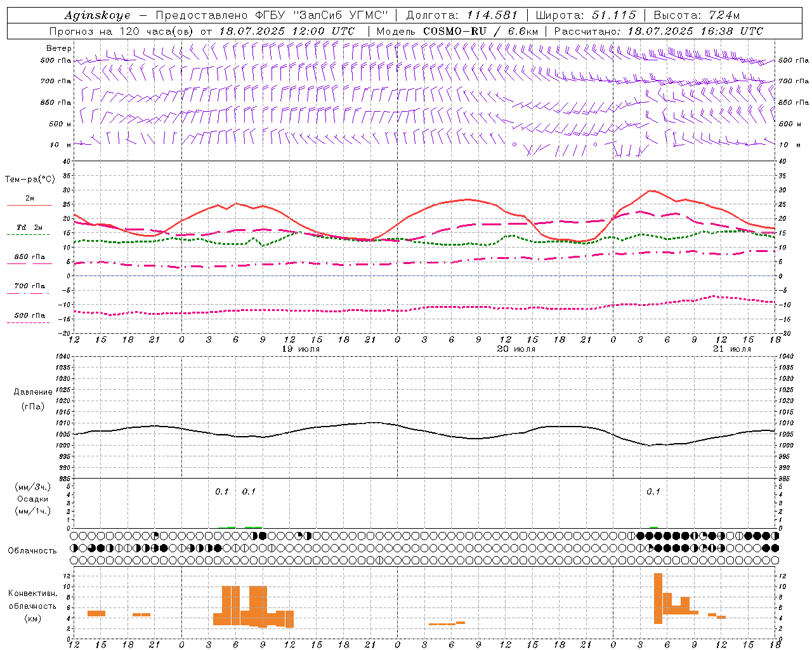Viewport: 812px width, 650px height.
Task: Click the '2м' temperature legend entry
Action: coord(30,199)
